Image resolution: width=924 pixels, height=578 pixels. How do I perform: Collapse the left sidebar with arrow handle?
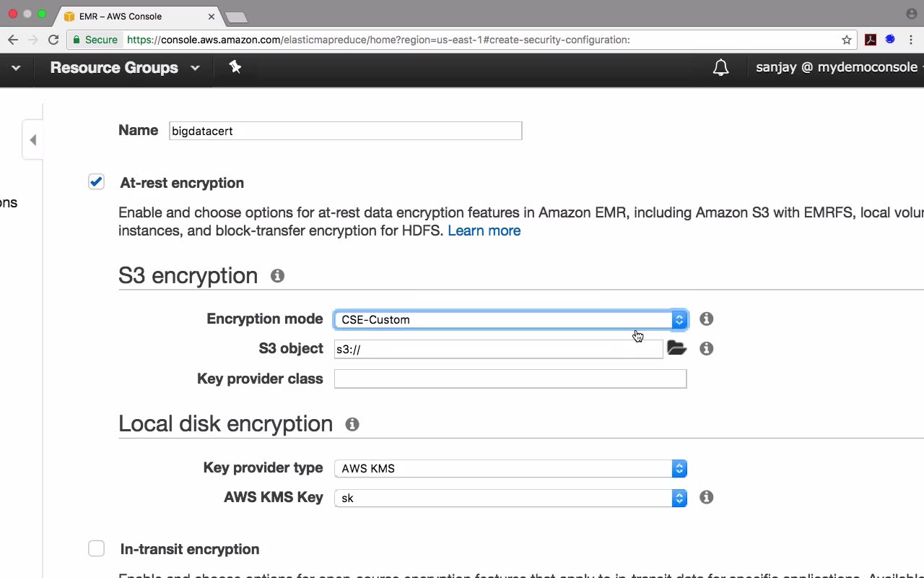[32, 140]
